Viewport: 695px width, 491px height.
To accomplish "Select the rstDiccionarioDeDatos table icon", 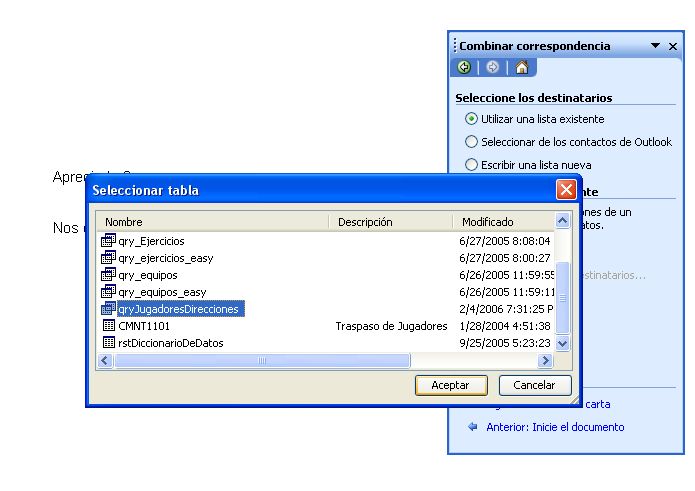I will (x=110, y=343).
